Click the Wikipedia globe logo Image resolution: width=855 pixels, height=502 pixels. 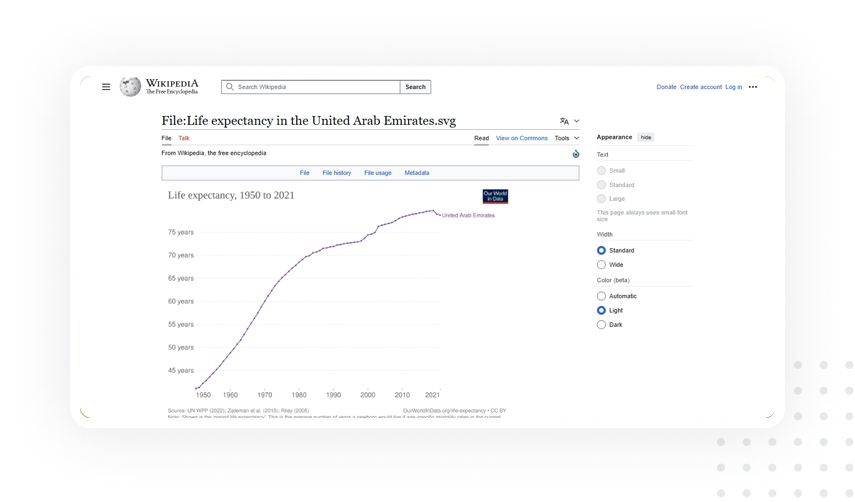tap(130, 87)
